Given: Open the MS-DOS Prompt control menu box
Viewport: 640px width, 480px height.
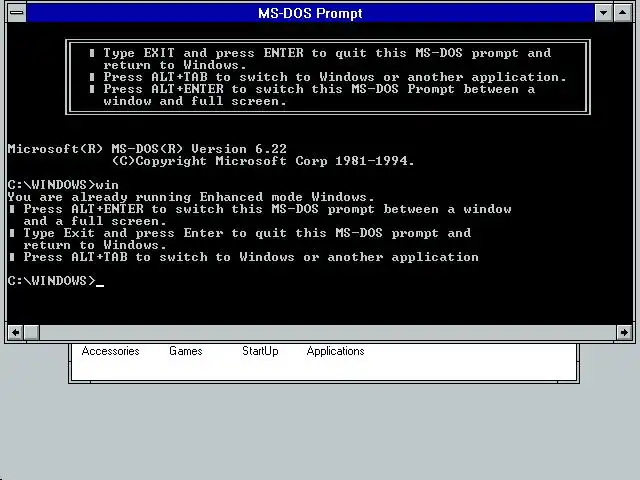Looking at the screenshot, I should click(x=17, y=13).
